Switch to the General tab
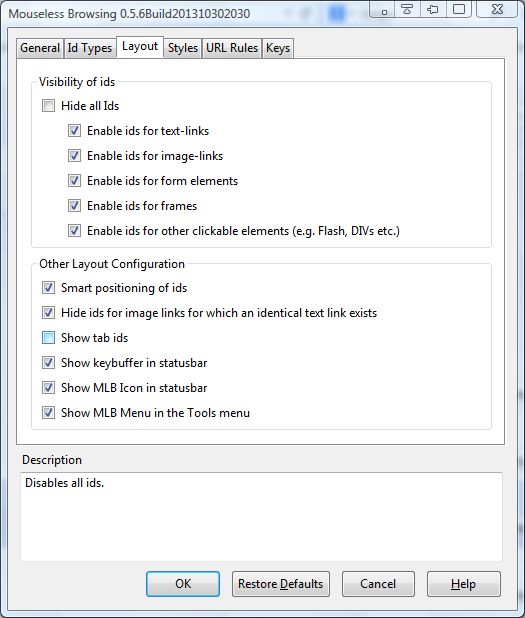Screen dimensions: 525x618 pos(40,48)
